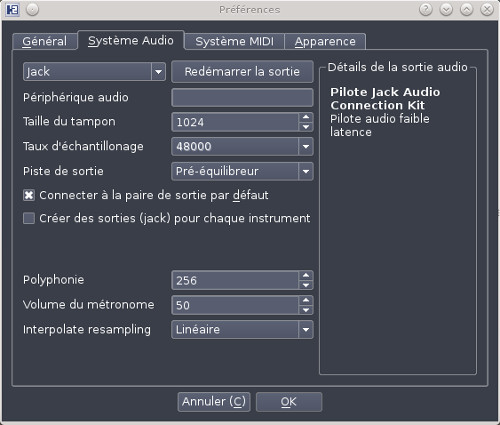
Task: Switch to the Apparence tab
Action: click(325, 41)
